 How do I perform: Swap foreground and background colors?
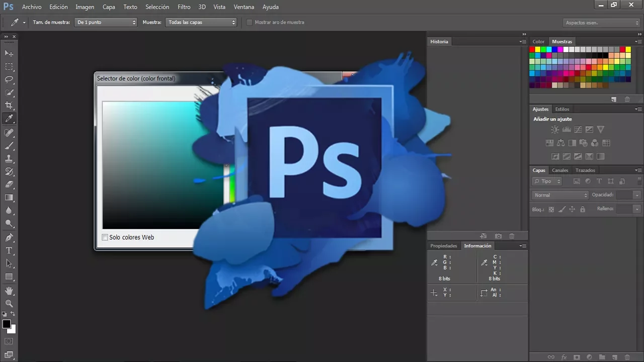click(13, 314)
